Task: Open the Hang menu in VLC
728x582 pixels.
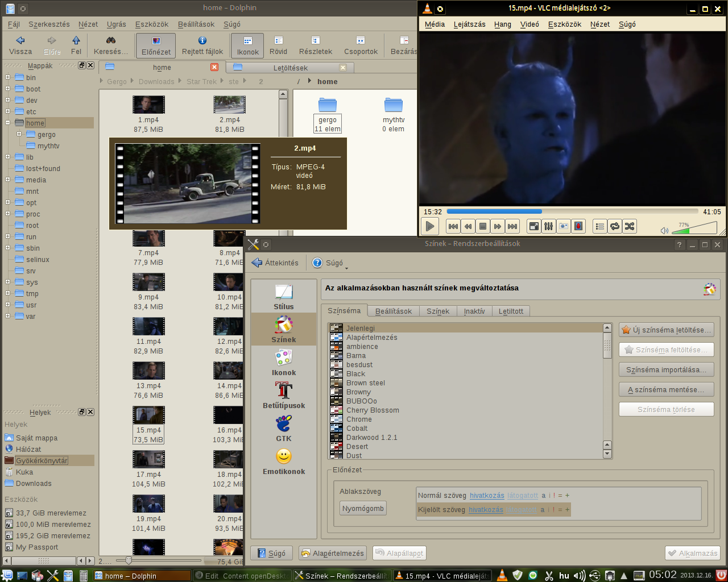Action: click(x=503, y=24)
